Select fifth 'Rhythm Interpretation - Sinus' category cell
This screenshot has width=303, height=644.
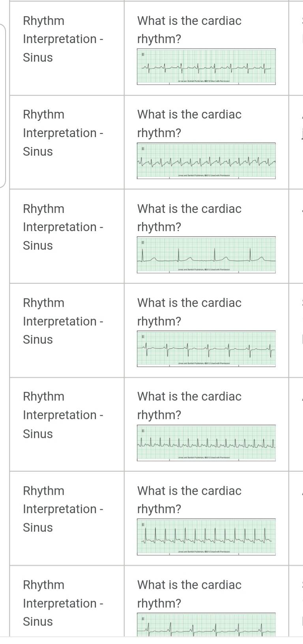pos(67,424)
